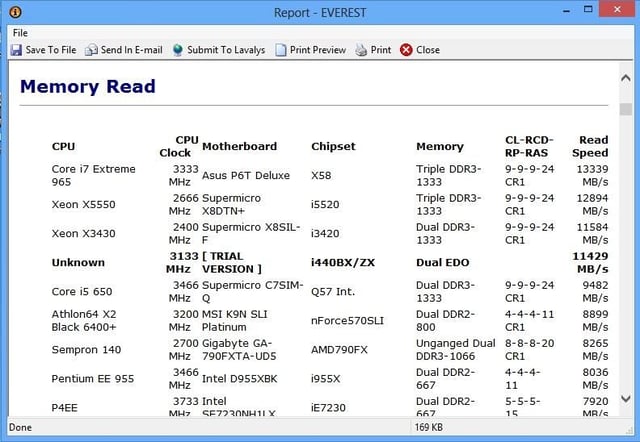Image resolution: width=640 pixels, height=442 pixels.
Task: Click the Save To File floppy icon
Action: pos(16,50)
